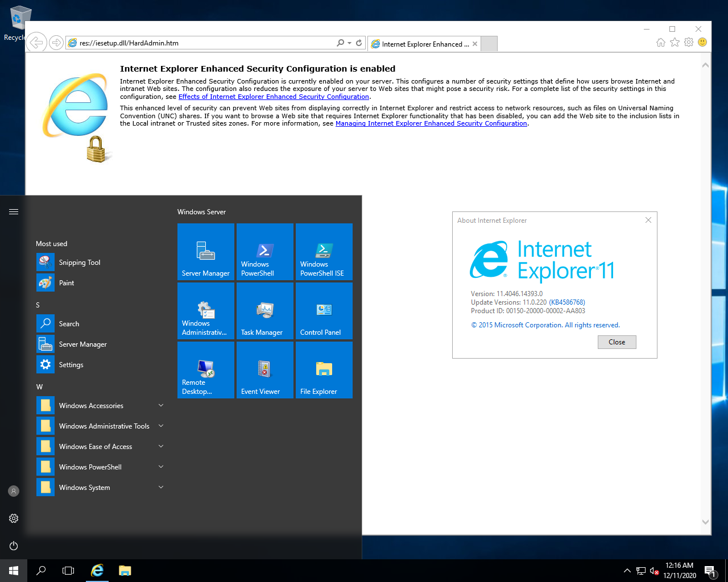Select the Internet Explorer Enhanced tab

tap(424, 44)
